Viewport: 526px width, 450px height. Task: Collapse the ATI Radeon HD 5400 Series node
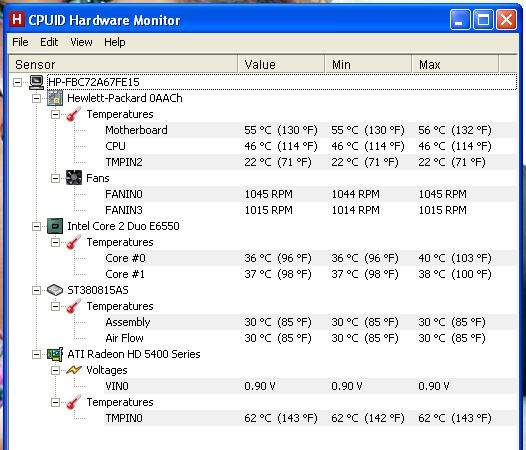click(x=36, y=354)
